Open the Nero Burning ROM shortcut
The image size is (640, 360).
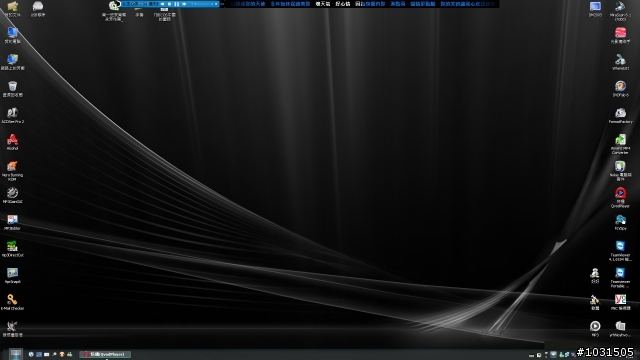12,166
